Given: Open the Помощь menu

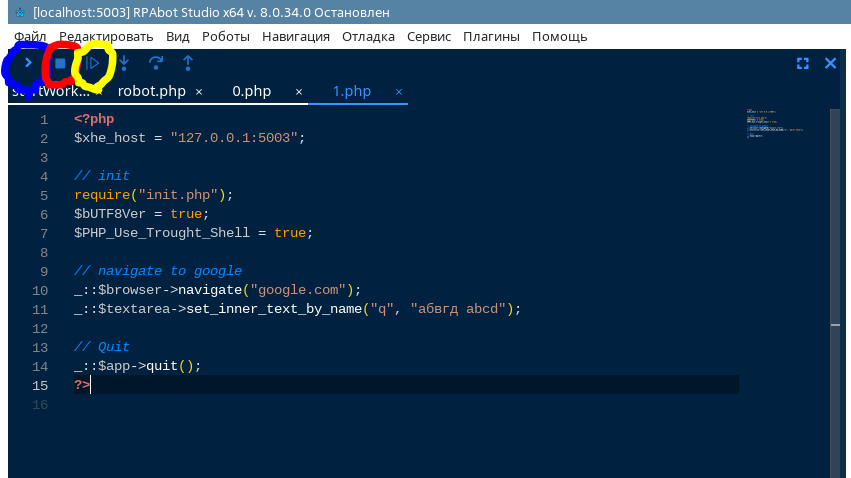Looking at the screenshot, I should click(x=559, y=36).
